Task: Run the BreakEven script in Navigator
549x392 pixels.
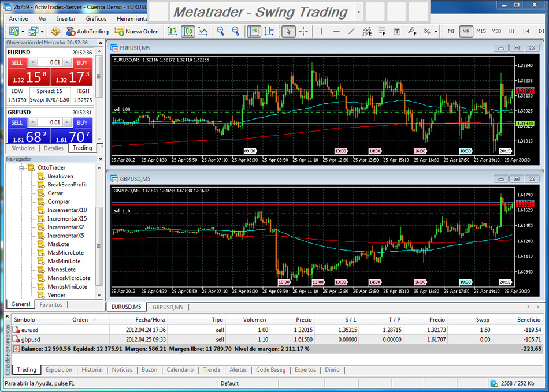Action: [x=60, y=176]
